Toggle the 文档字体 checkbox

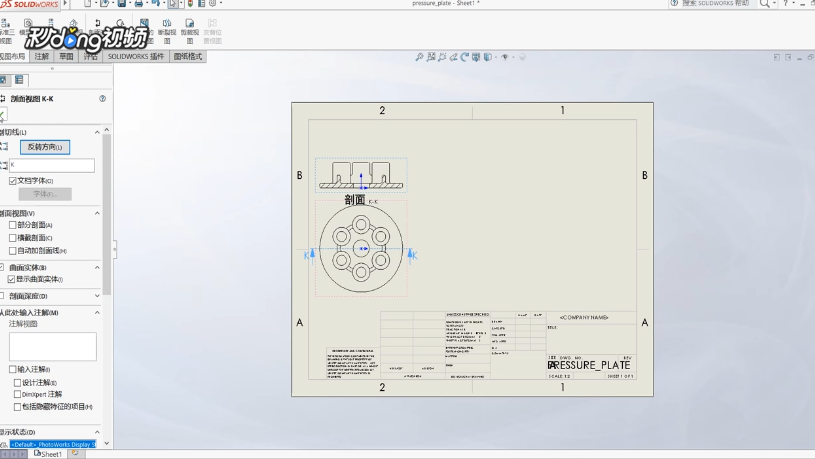pos(12,181)
